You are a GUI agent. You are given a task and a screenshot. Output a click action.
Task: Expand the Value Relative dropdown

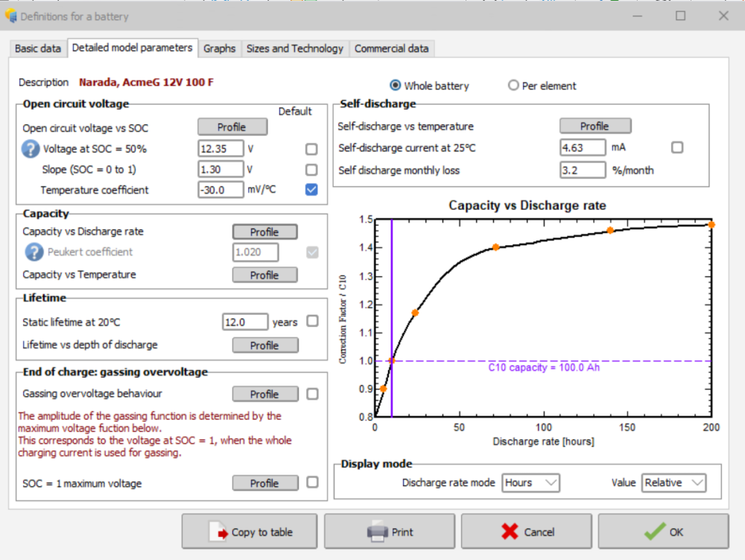point(673,483)
